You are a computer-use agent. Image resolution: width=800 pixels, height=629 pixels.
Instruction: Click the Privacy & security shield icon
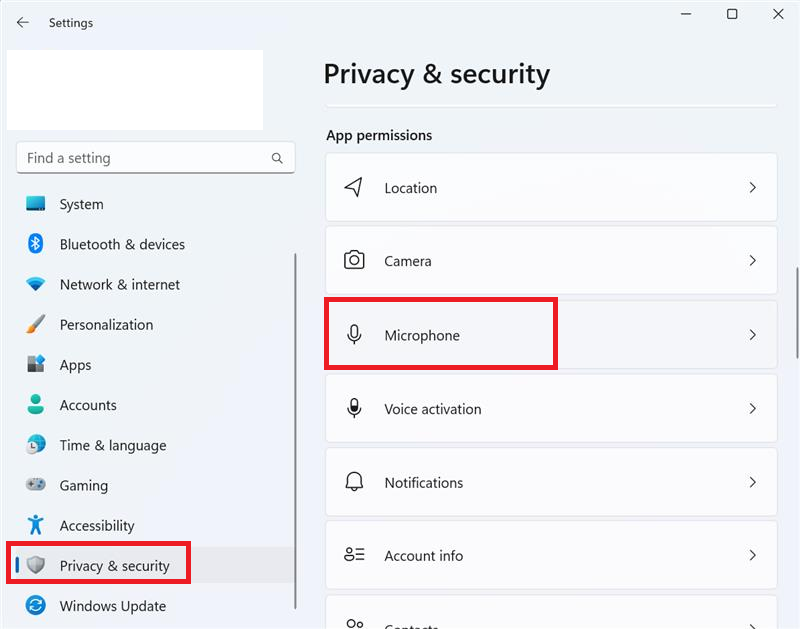(x=36, y=565)
